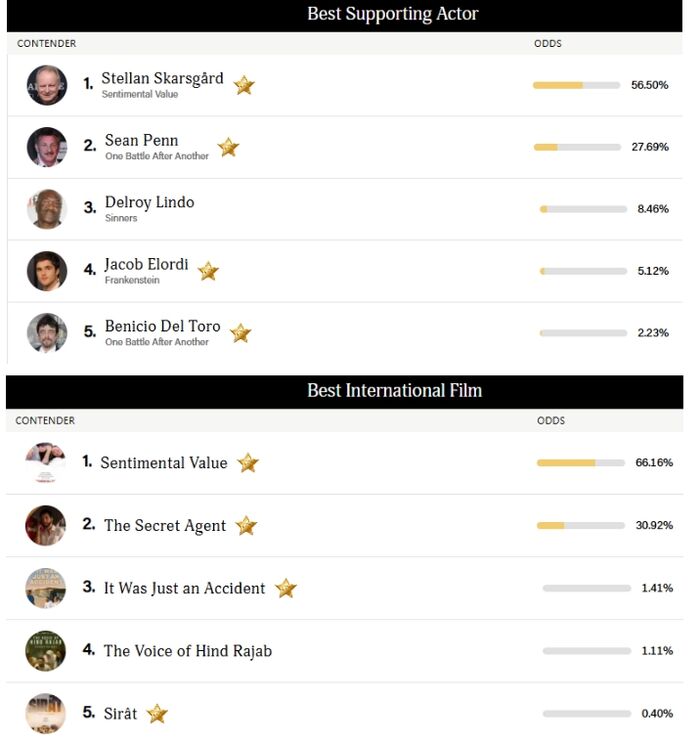This screenshot has width=700, height=743.
Task: Open Sean Penn's avatar image
Action: 47,147
